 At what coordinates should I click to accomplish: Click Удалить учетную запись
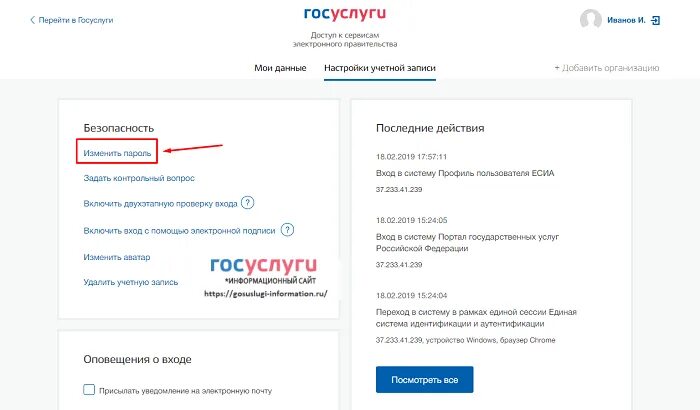point(130,282)
